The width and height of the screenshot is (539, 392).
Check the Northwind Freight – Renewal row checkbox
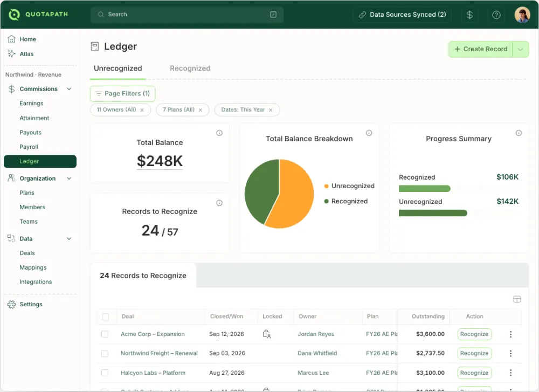pos(105,354)
